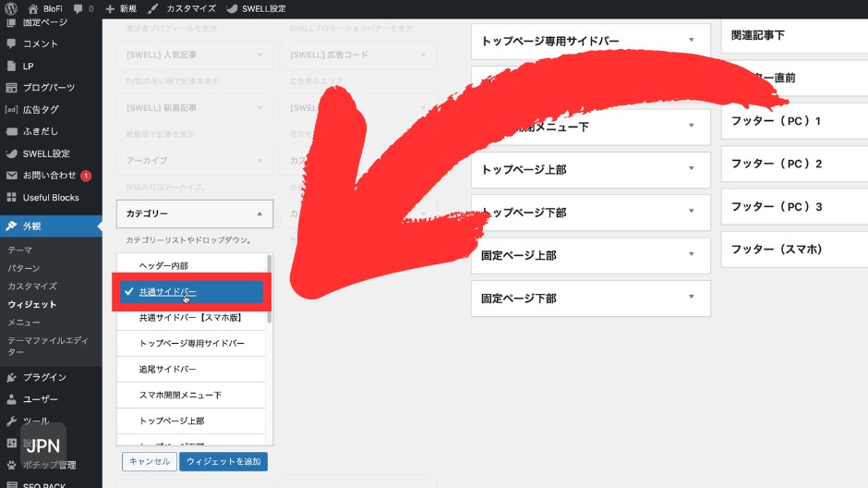Open the フッター（PC）1 widget area
Screen dimensions: 868x488
click(794, 121)
